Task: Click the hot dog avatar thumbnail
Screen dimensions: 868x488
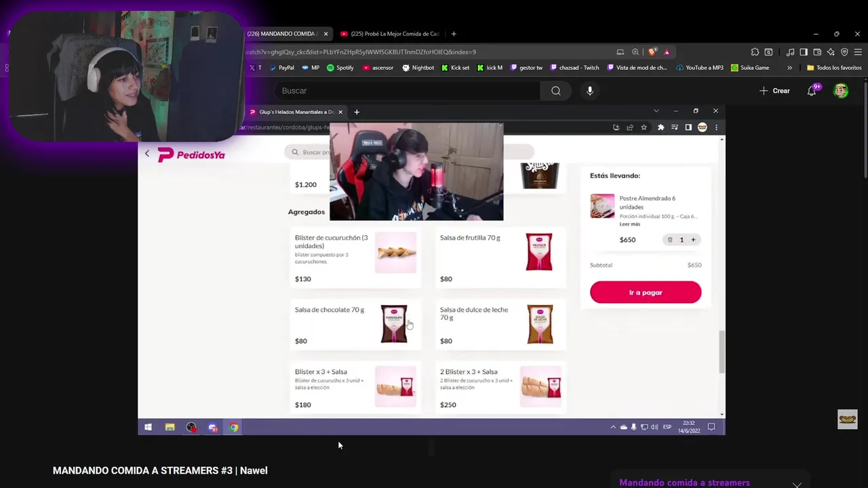Action: click(848, 420)
